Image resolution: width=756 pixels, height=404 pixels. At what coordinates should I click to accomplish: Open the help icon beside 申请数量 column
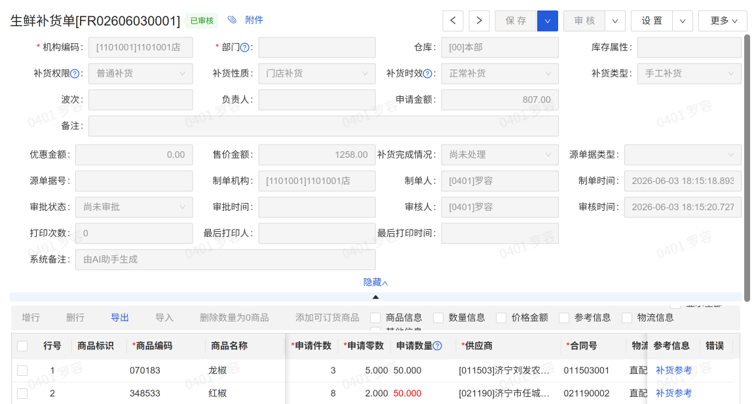(437, 346)
